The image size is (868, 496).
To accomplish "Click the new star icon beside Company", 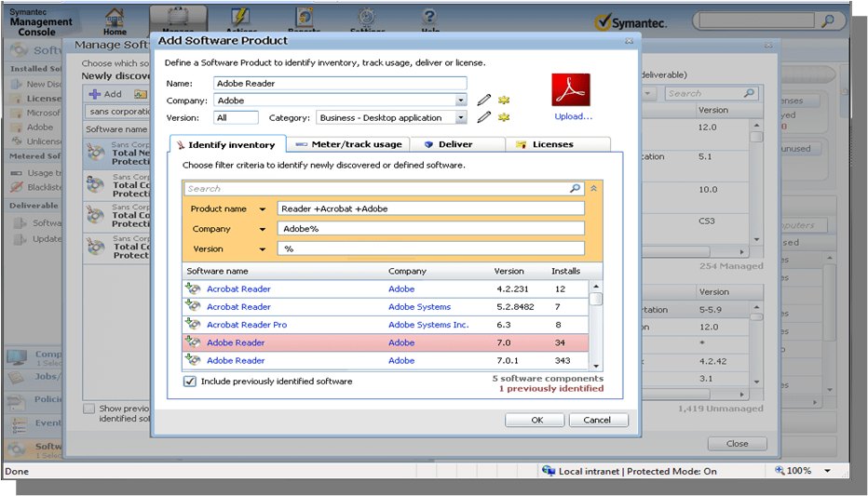I will [503, 101].
